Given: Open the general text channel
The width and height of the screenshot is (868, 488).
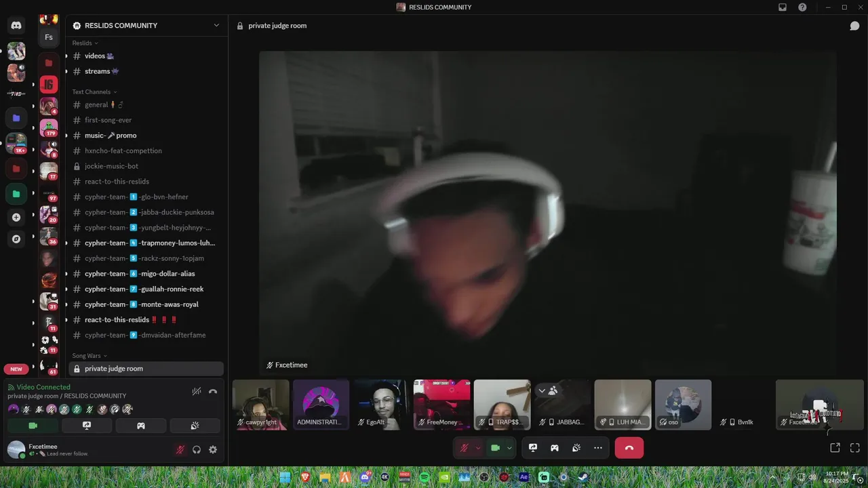Looking at the screenshot, I should pyautogui.click(x=146, y=105).
